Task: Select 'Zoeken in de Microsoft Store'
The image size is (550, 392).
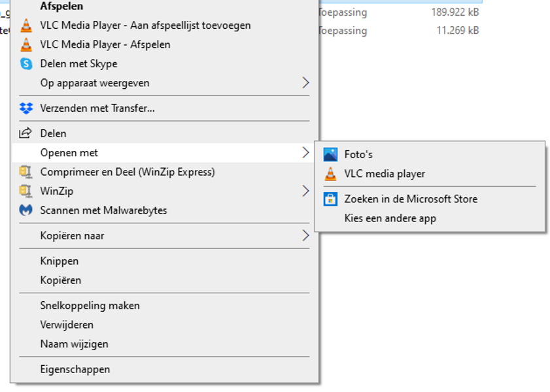Action: 430,199
